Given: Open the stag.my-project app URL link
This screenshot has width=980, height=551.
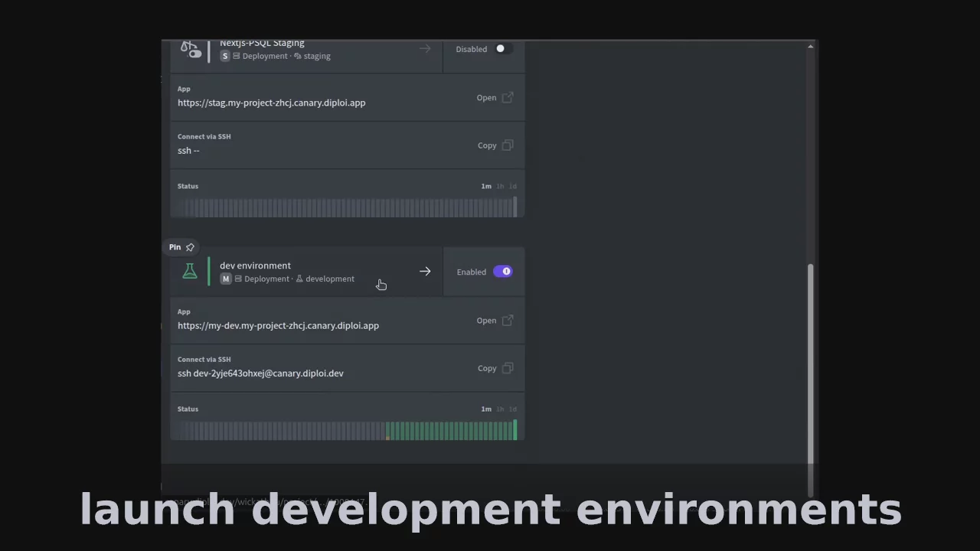Looking at the screenshot, I should pyautogui.click(x=271, y=103).
